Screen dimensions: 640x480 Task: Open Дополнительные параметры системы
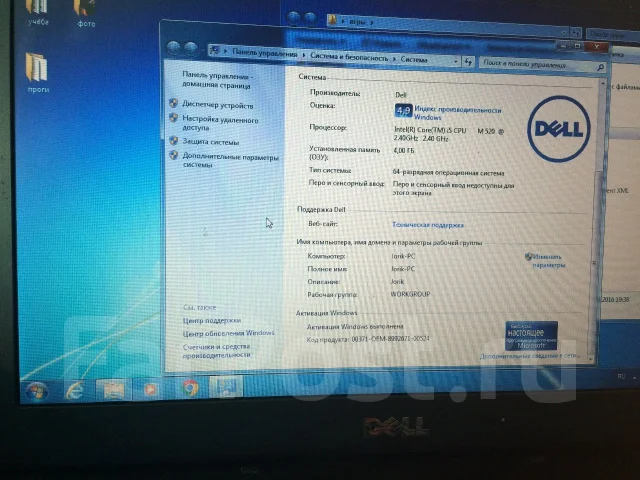point(231,161)
